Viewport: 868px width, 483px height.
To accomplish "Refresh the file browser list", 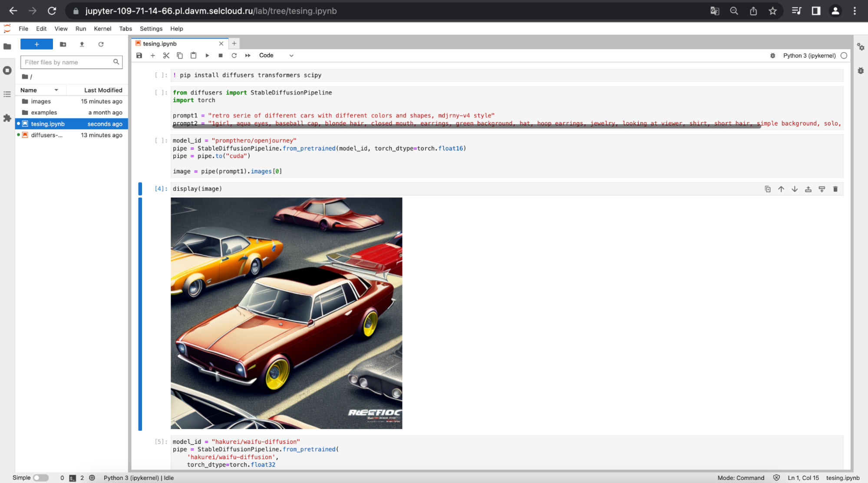I will (x=101, y=44).
